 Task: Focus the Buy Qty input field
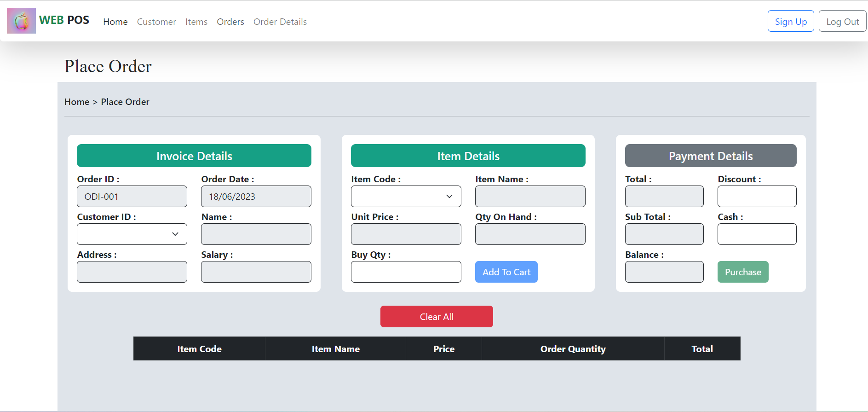click(x=406, y=272)
